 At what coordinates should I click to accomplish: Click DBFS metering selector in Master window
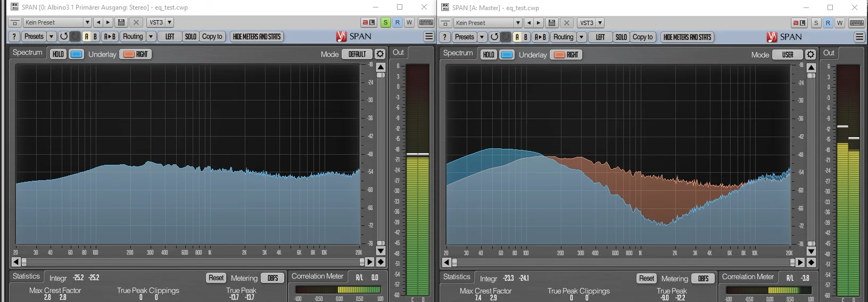(704, 279)
